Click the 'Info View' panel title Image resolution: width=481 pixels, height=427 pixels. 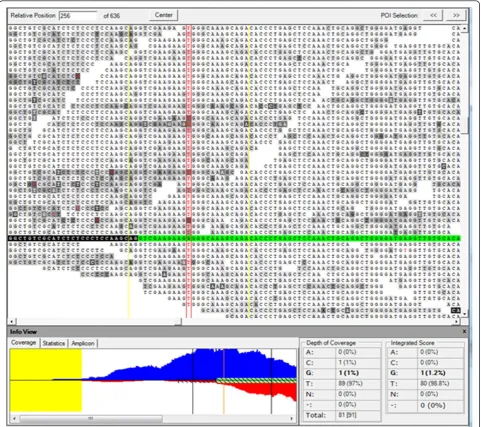point(23,332)
